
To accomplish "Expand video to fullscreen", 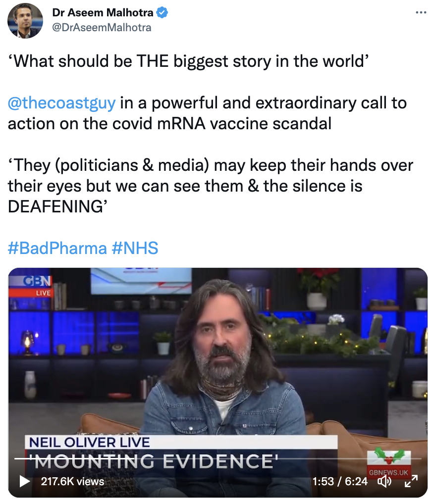I will click(411, 481).
